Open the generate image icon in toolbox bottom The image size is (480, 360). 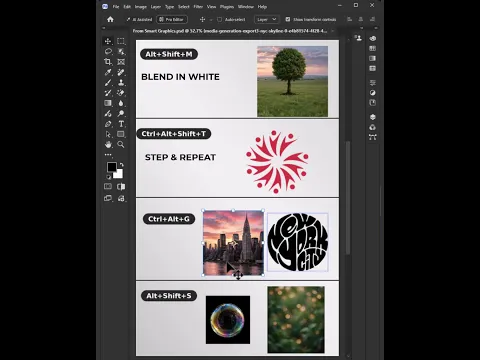click(x=121, y=198)
